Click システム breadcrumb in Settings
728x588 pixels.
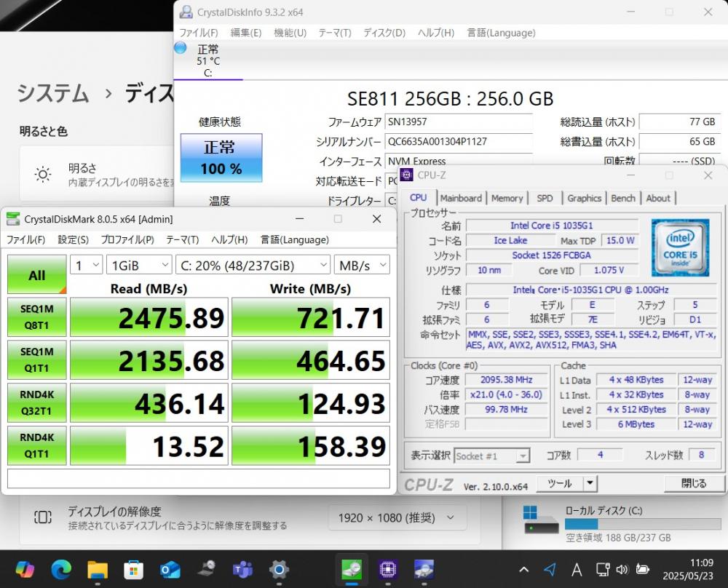tap(53, 93)
